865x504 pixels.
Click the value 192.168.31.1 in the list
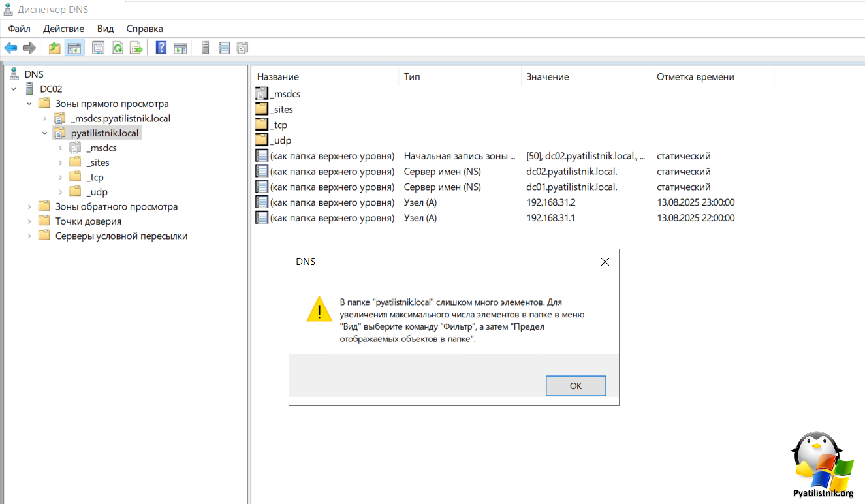[550, 218]
